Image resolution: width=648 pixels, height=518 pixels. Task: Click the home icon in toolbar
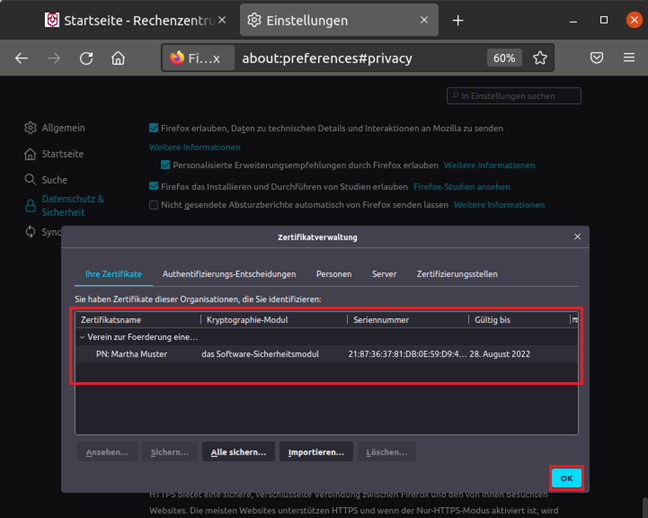pyautogui.click(x=118, y=58)
